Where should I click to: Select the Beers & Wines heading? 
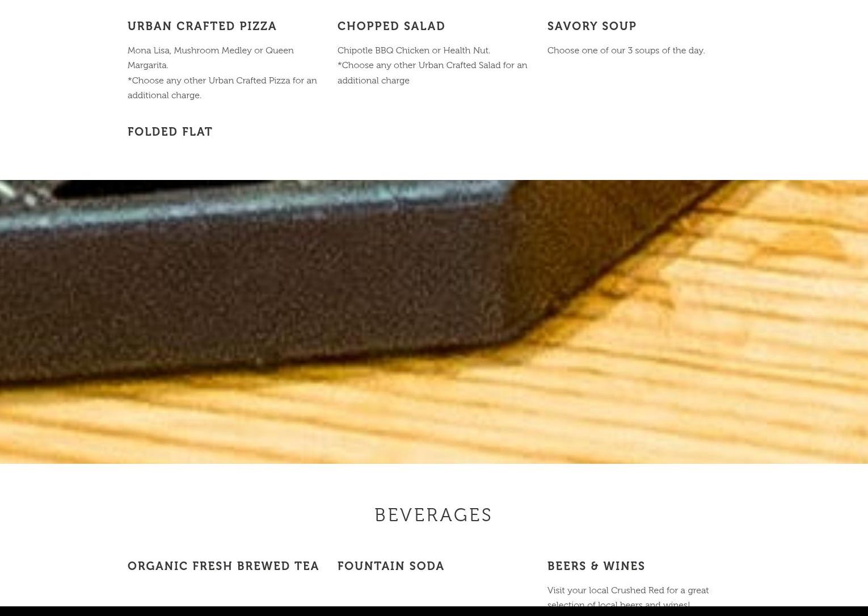[596, 566]
